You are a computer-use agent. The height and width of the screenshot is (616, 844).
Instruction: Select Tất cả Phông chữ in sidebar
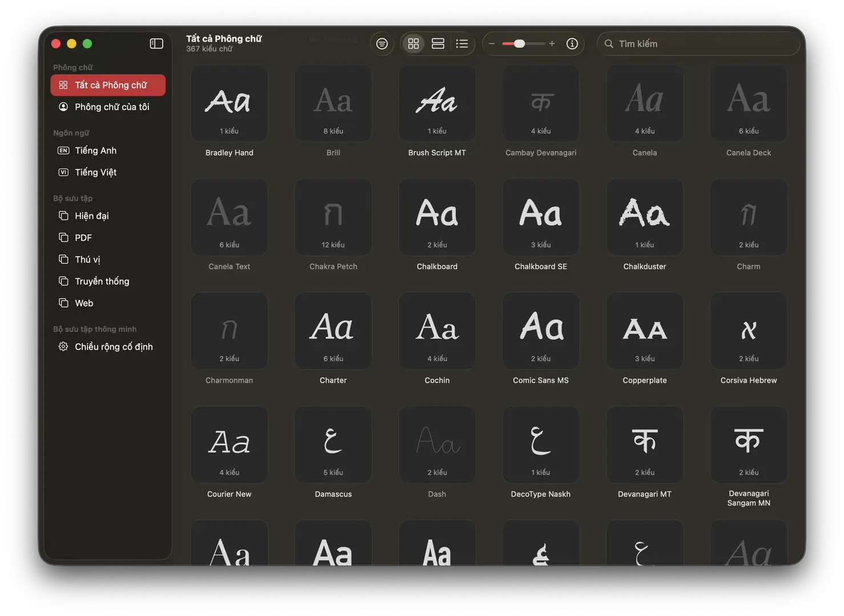(108, 85)
